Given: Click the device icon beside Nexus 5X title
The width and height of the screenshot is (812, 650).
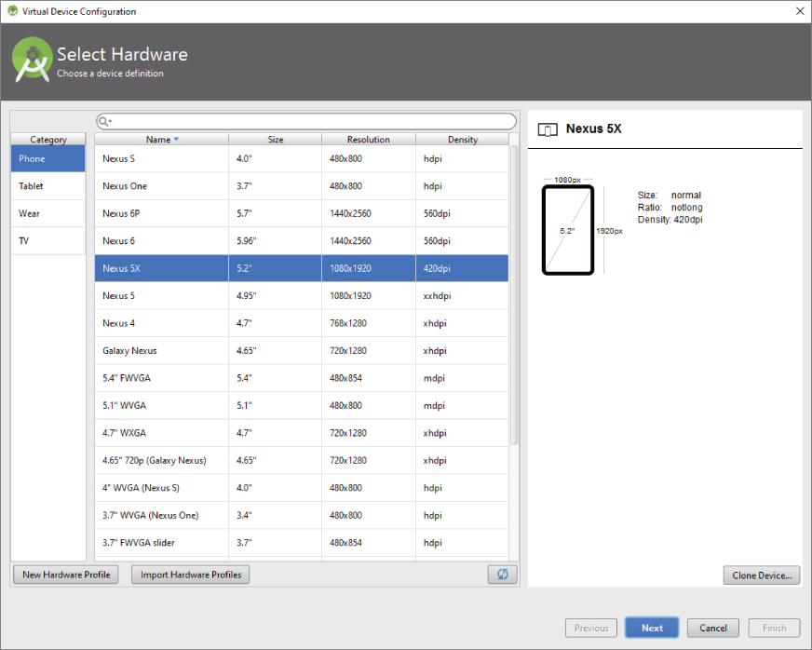Looking at the screenshot, I should pyautogui.click(x=548, y=129).
